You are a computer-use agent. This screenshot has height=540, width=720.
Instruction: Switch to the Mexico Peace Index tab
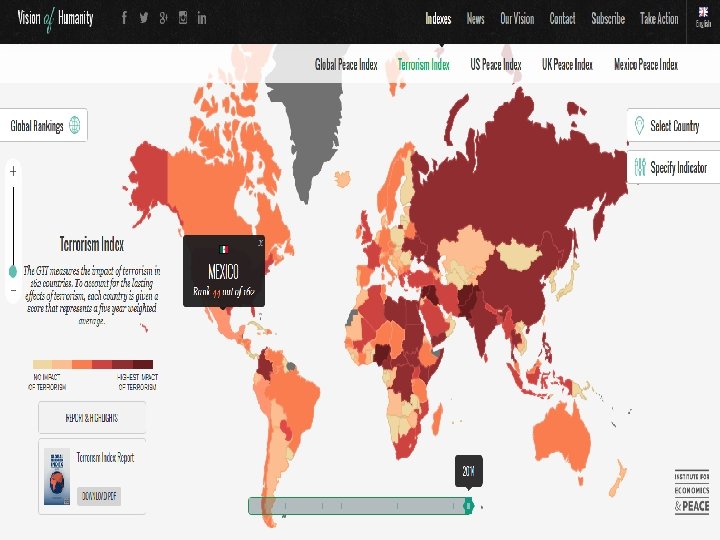(646, 65)
